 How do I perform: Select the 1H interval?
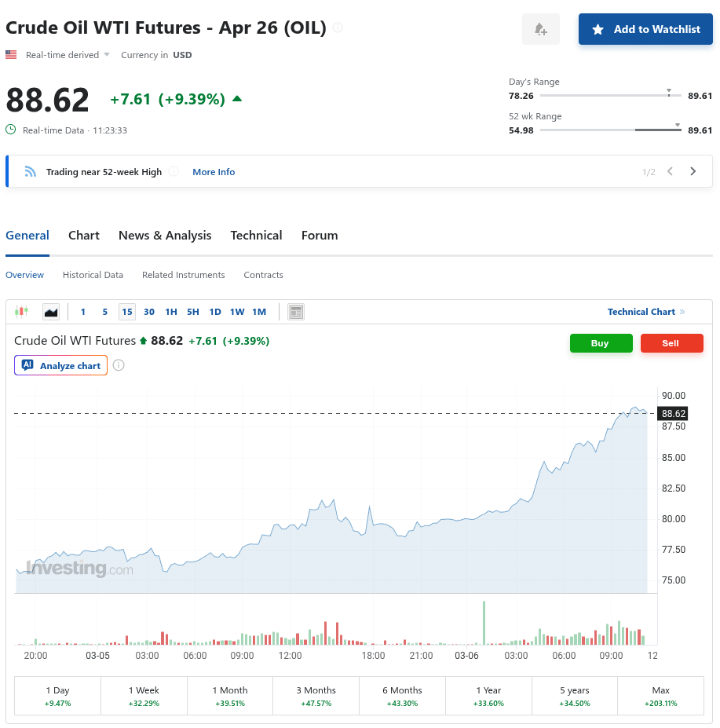click(x=171, y=312)
